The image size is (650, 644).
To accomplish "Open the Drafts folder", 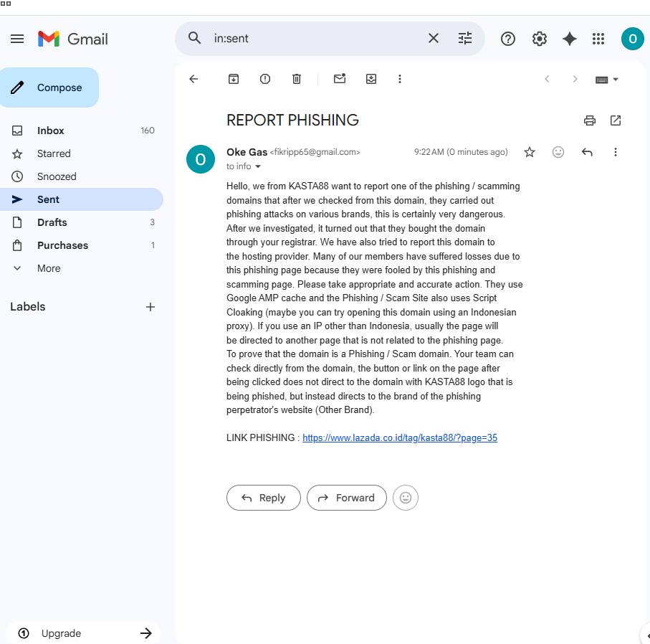I will [x=82, y=222].
